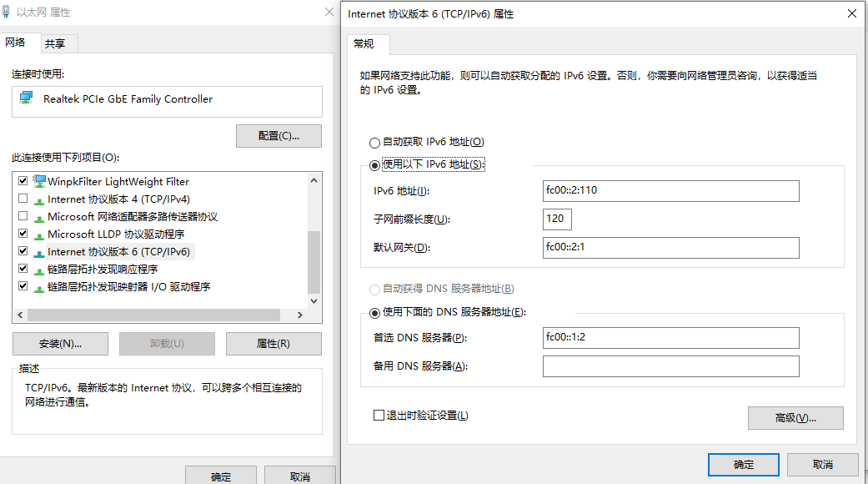The width and height of the screenshot is (868, 484).
Task: Select Internet 协议版本 4 (TCP/IPv4) item icon
Action: click(39, 199)
